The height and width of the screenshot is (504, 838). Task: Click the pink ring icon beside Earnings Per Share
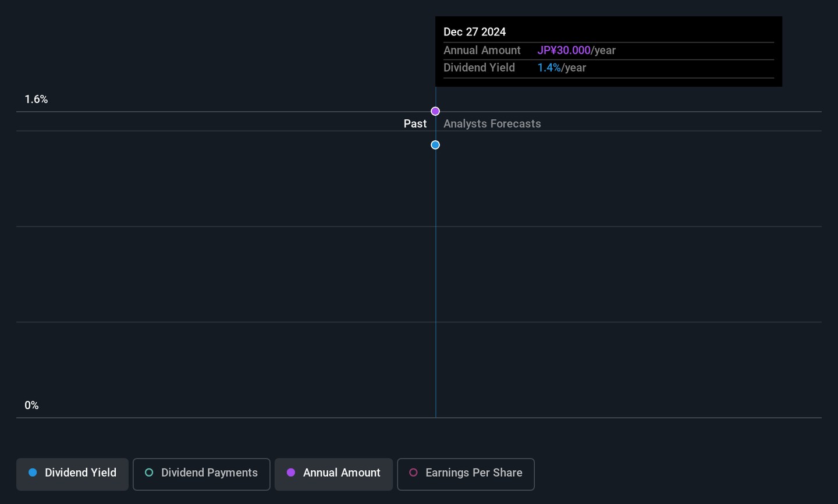coord(413,473)
